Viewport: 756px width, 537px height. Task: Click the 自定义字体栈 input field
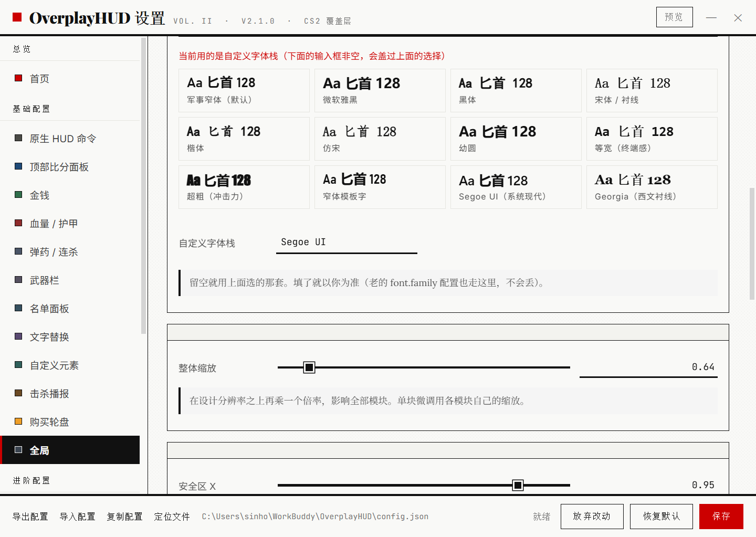[x=346, y=243]
